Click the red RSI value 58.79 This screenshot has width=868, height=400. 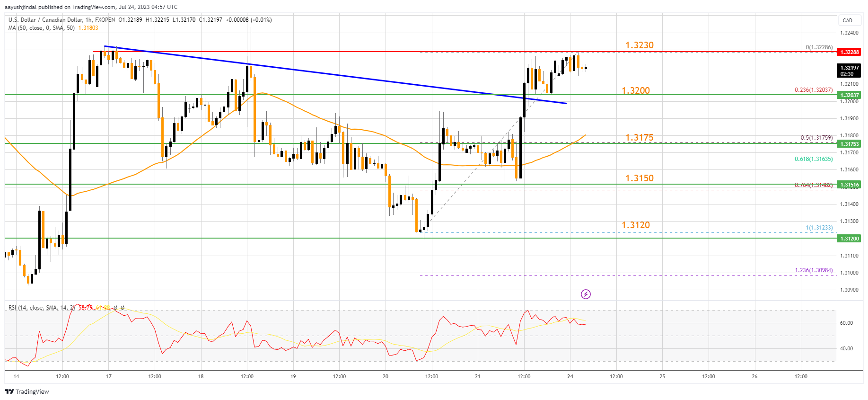point(86,308)
